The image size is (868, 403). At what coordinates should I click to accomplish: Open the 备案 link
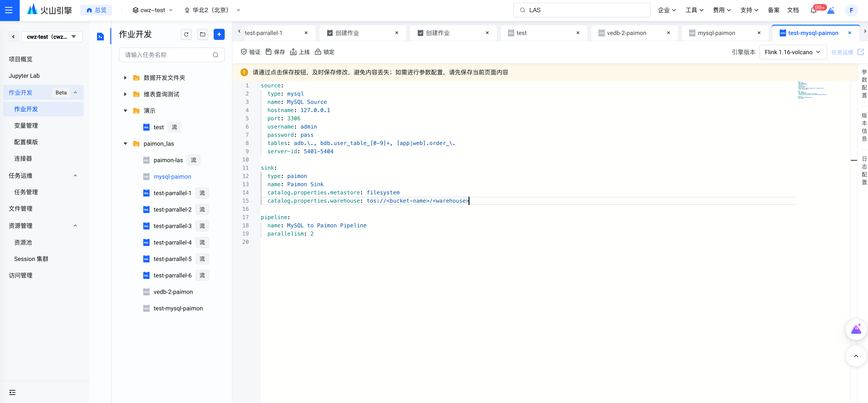(x=774, y=10)
